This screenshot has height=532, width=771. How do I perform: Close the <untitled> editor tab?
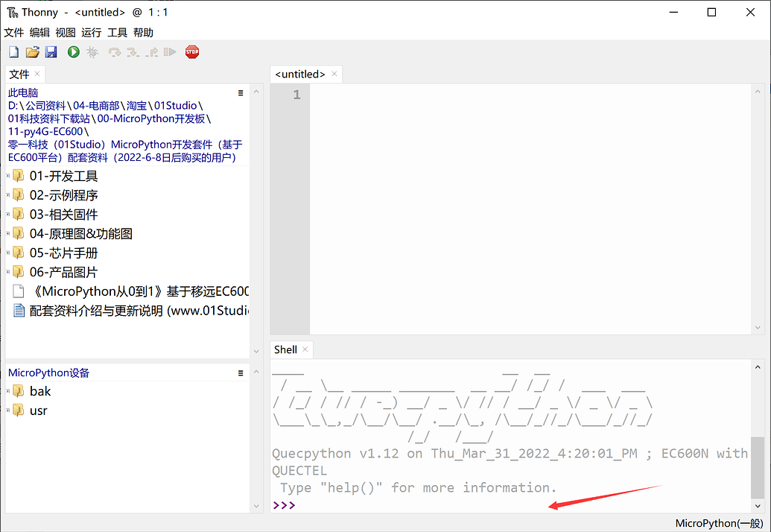tap(334, 74)
